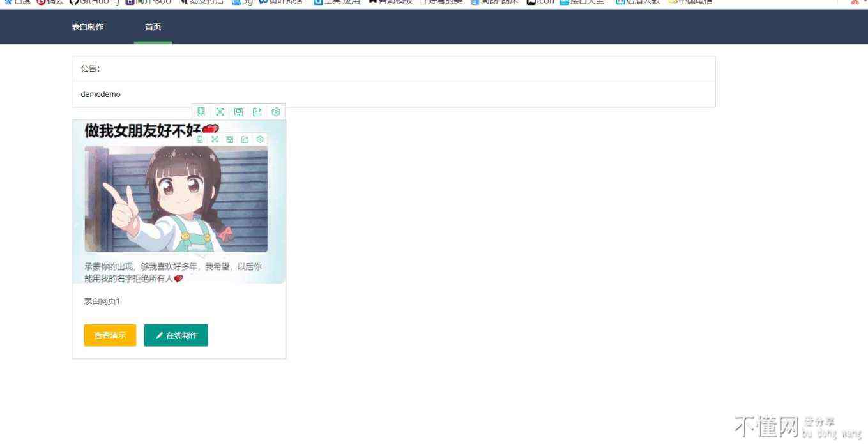This screenshot has height=447, width=868.
Task: Open the icon bookmark in bookmarks bar
Action: click(540, 3)
